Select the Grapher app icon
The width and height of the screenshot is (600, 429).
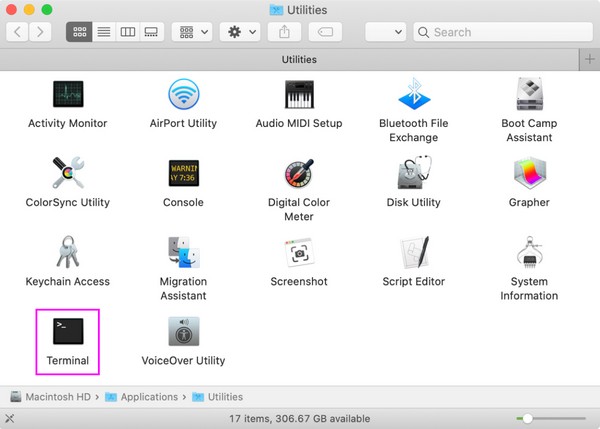pos(530,173)
